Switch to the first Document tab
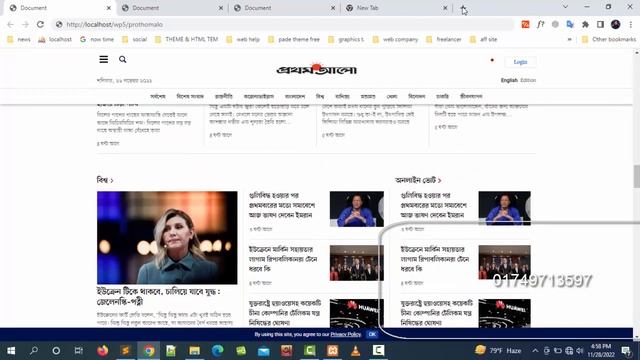The width and height of the screenshot is (640, 360). (x=58, y=8)
